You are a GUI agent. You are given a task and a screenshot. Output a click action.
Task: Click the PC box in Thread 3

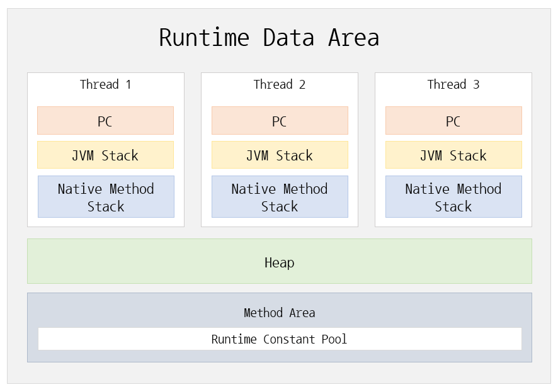click(x=453, y=120)
